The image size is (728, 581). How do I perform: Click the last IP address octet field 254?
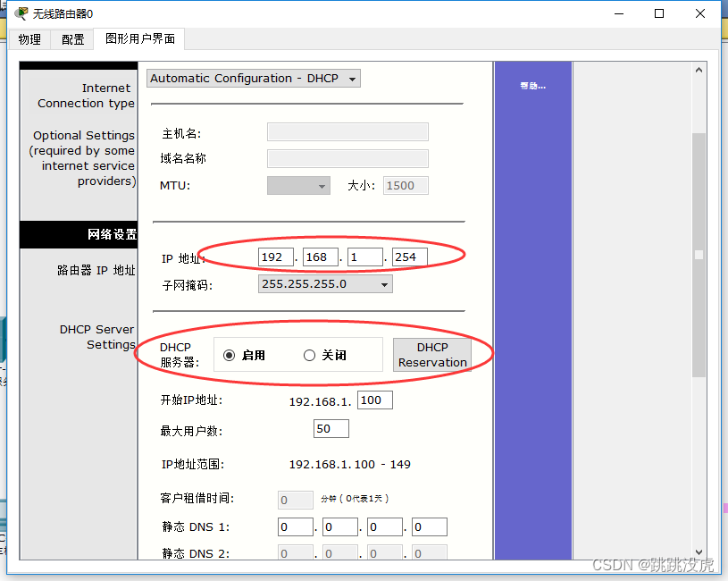click(x=410, y=257)
